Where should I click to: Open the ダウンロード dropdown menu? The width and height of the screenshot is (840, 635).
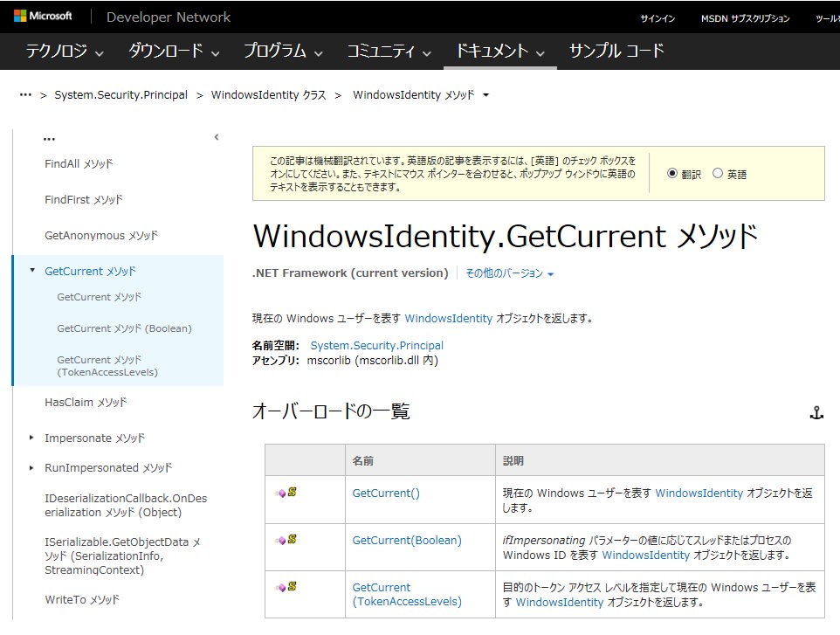[174, 51]
